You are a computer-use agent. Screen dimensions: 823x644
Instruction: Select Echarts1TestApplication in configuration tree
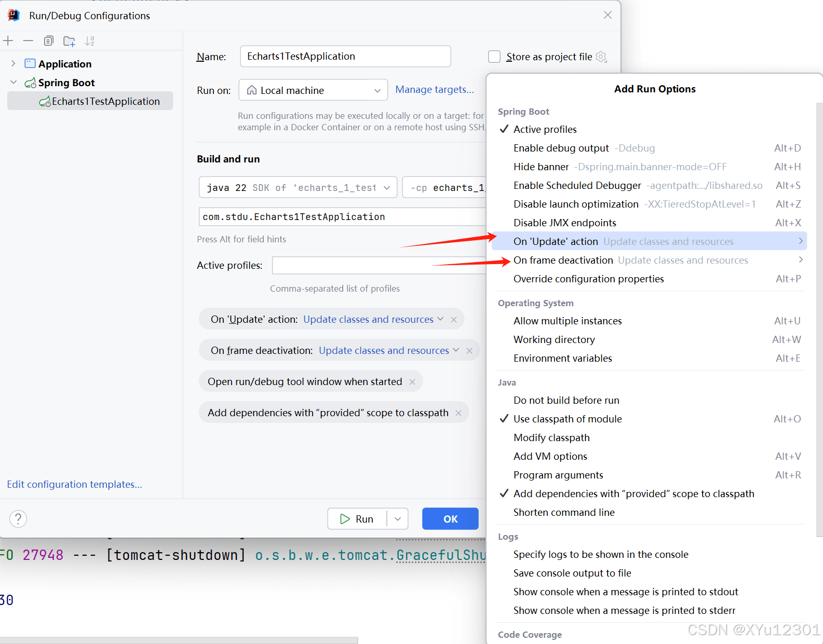click(90, 101)
